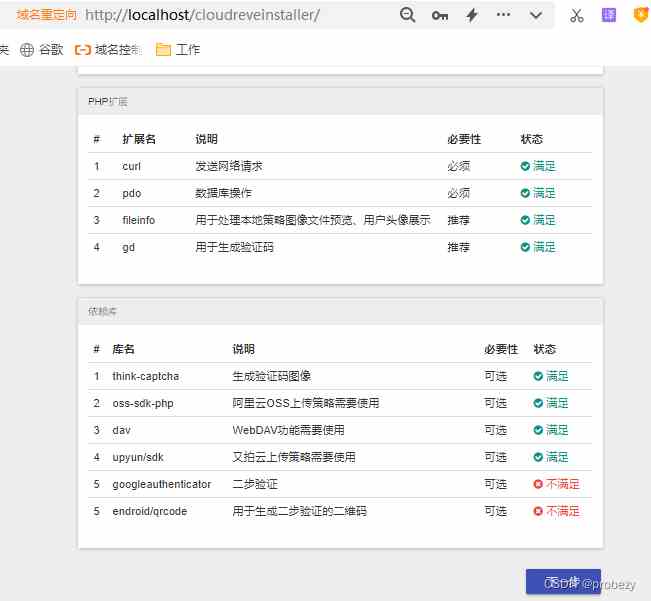Click the upyun/sdk library name
The image size is (651, 601).
point(138,457)
